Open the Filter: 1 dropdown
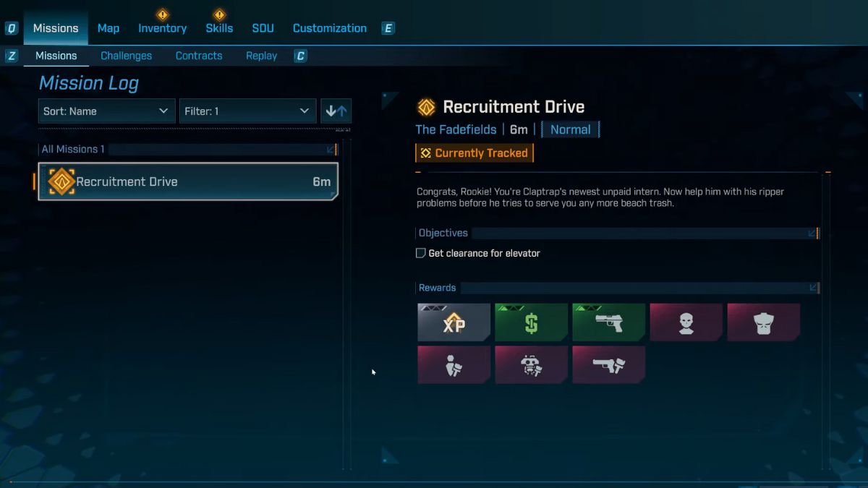This screenshot has width=868, height=488. pos(247,111)
